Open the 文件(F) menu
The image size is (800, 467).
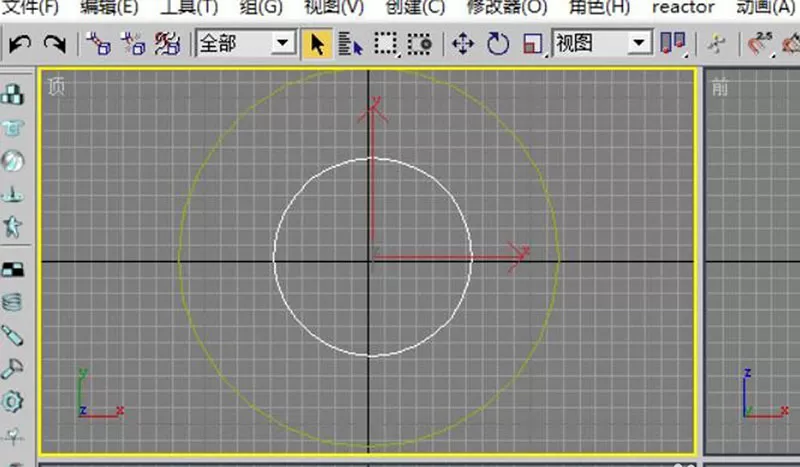click(x=30, y=7)
